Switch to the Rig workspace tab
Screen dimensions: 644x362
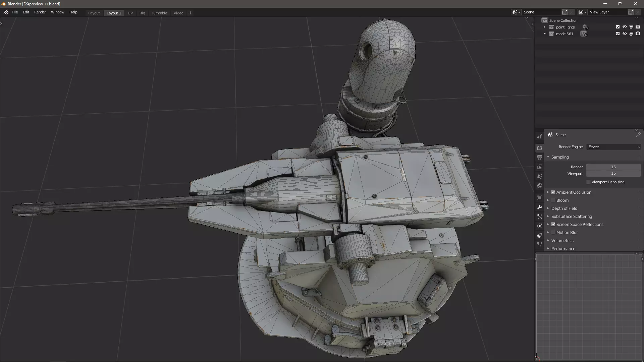[142, 13]
